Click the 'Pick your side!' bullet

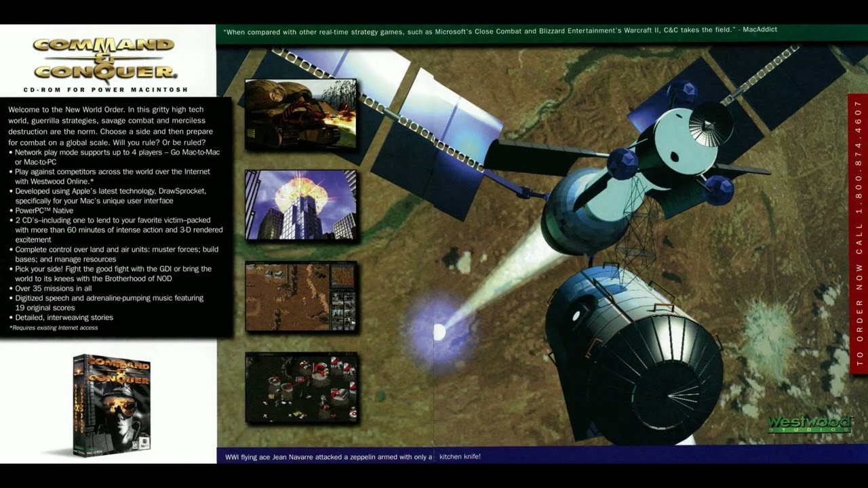point(110,274)
